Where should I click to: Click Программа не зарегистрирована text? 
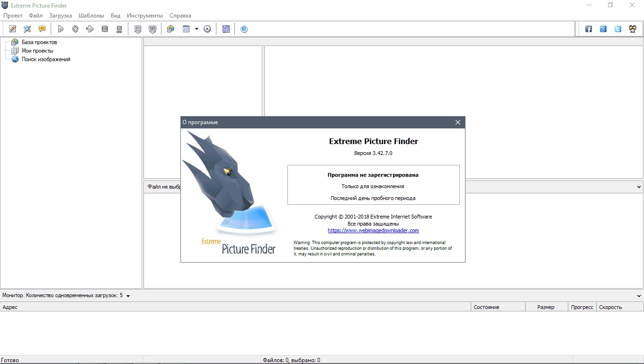373,175
